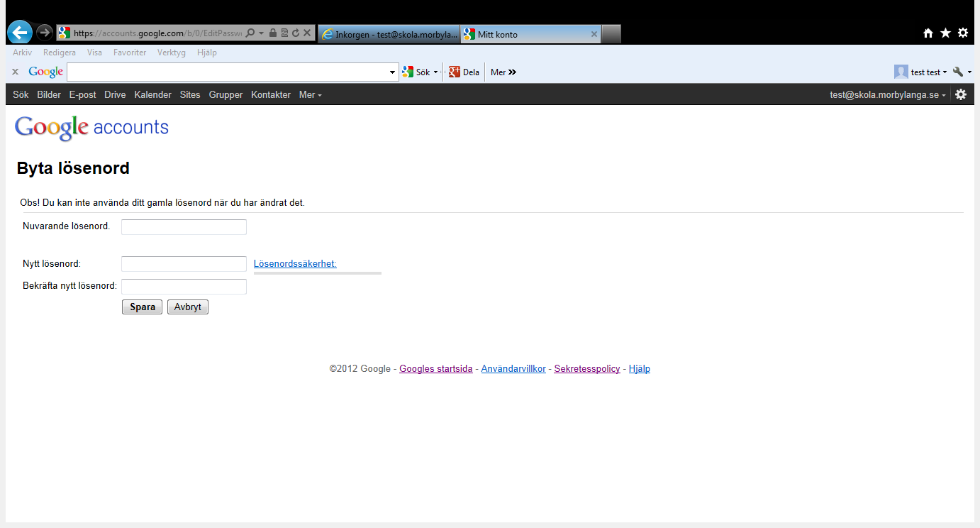This screenshot has height=528, width=980.
Task: Click the 'Byta lösenord' heading text
Action: click(73, 169)
